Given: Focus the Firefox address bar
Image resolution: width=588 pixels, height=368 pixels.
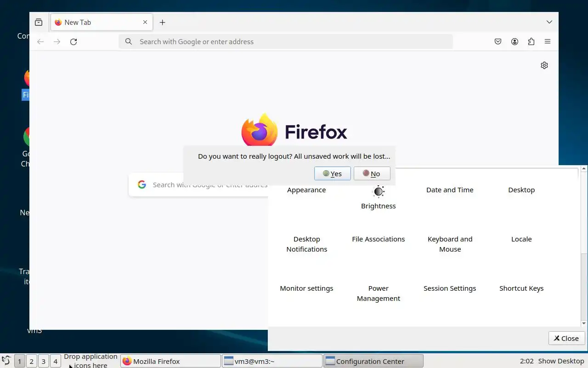Looking at the screenshot, I should pyautogui.click(x=286, y=41).
